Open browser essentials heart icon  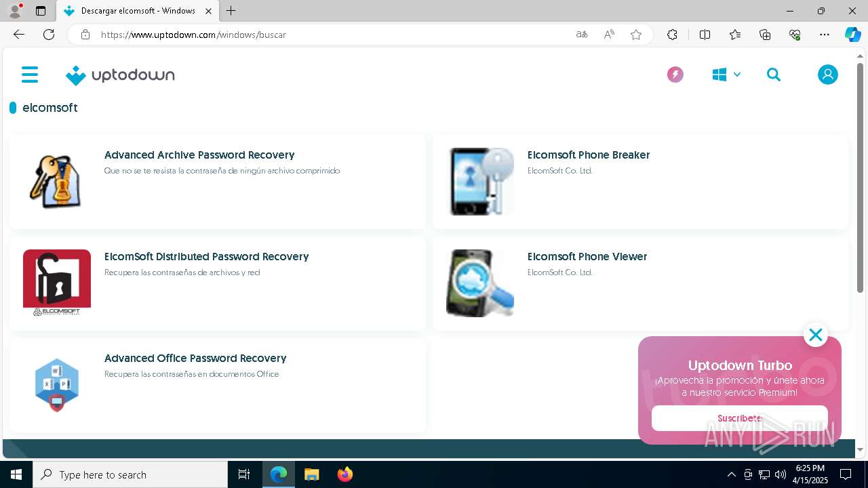(x=795, y=35)
